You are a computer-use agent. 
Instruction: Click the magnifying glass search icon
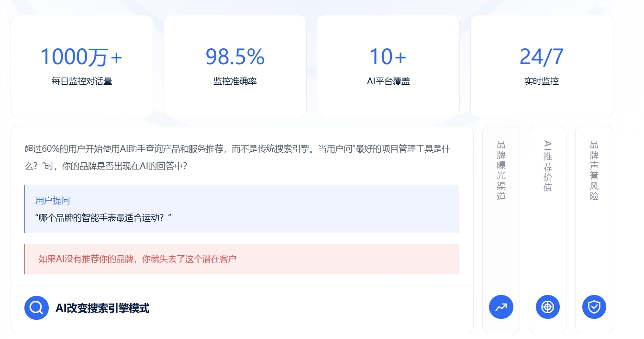[36, 308]
